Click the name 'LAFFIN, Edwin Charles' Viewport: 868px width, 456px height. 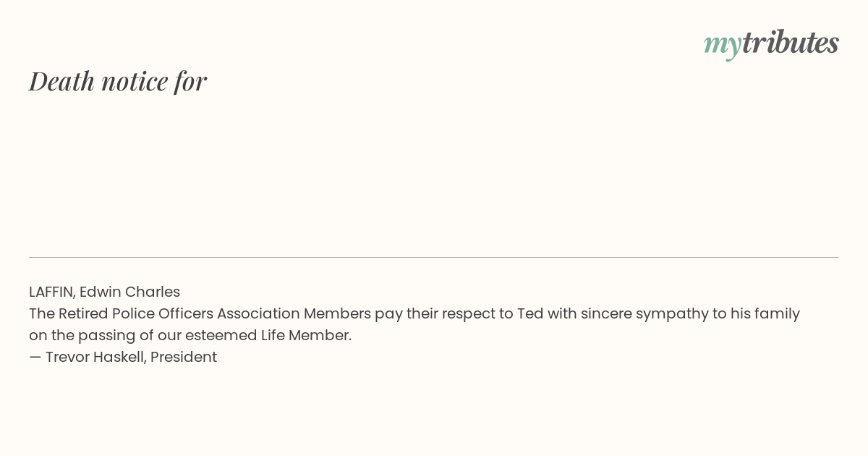pos(104,292)
